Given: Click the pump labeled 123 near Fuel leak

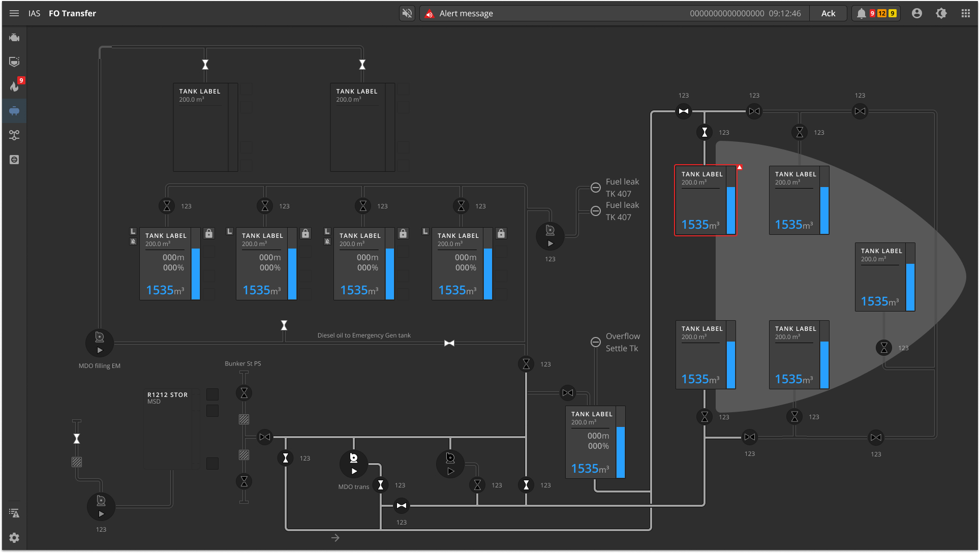Looking at the screenshot, I should (x=550, y=236).
